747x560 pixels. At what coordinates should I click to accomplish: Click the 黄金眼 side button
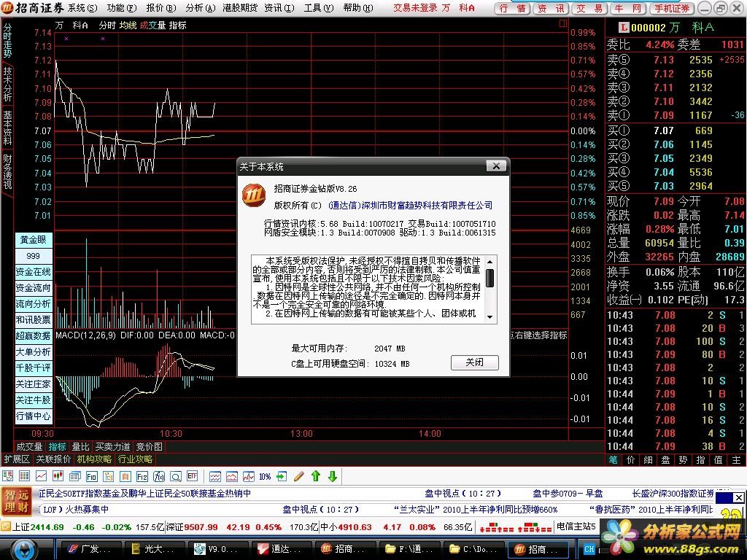pos(34,240)
